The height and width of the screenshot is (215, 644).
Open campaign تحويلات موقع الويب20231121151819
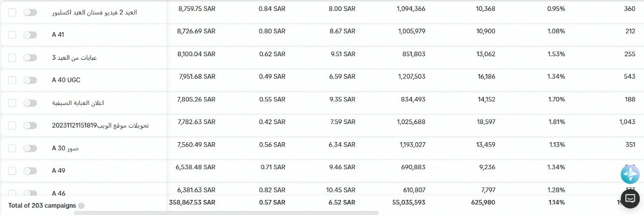[100, 126]
